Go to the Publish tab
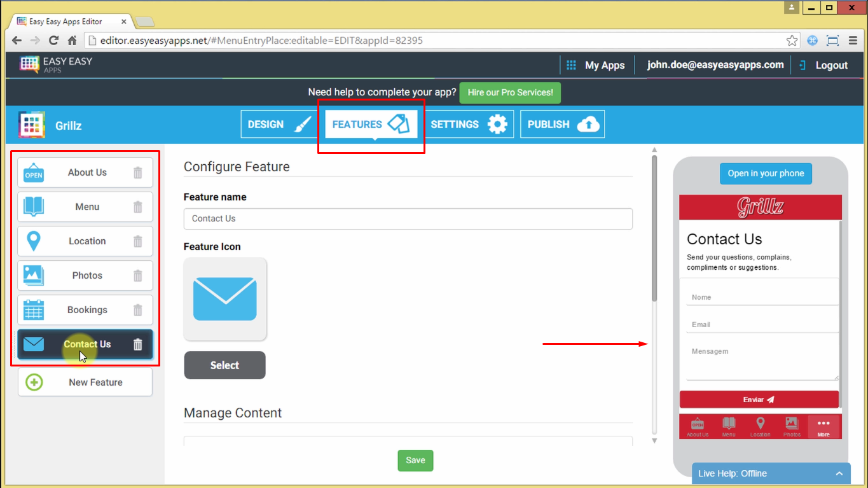Viewport: 868px width, 488px height. coord(562,124)
